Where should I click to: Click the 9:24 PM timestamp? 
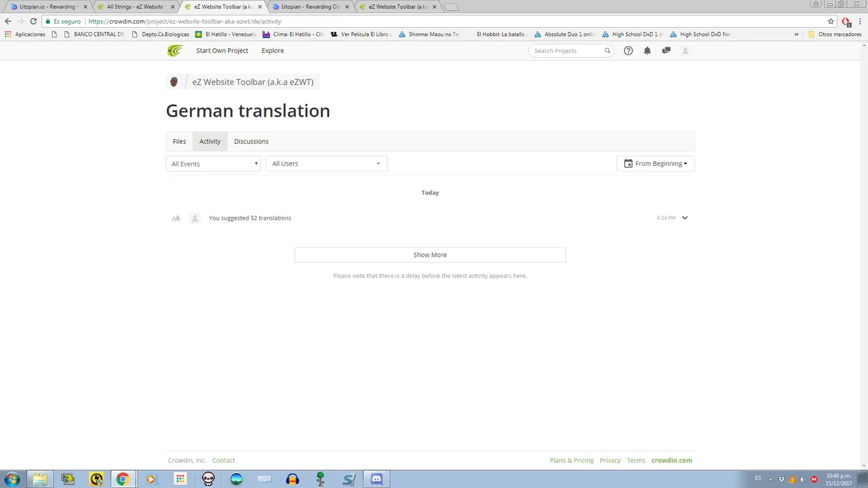coord(666,218)
